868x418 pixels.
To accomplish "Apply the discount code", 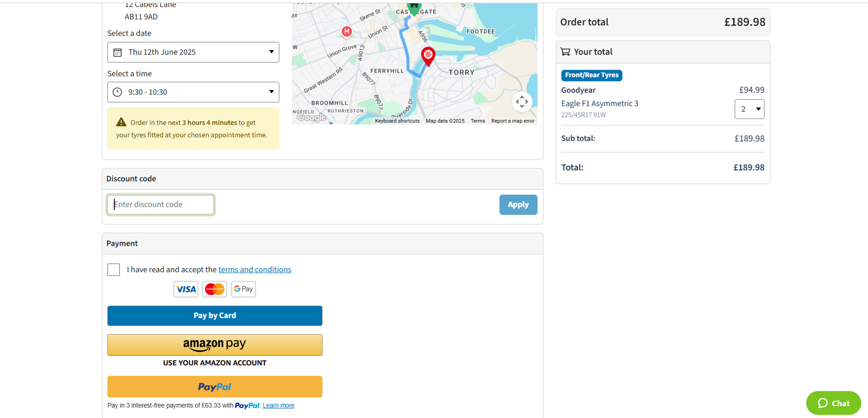I will pyautogui.click(x=518, y=204).
